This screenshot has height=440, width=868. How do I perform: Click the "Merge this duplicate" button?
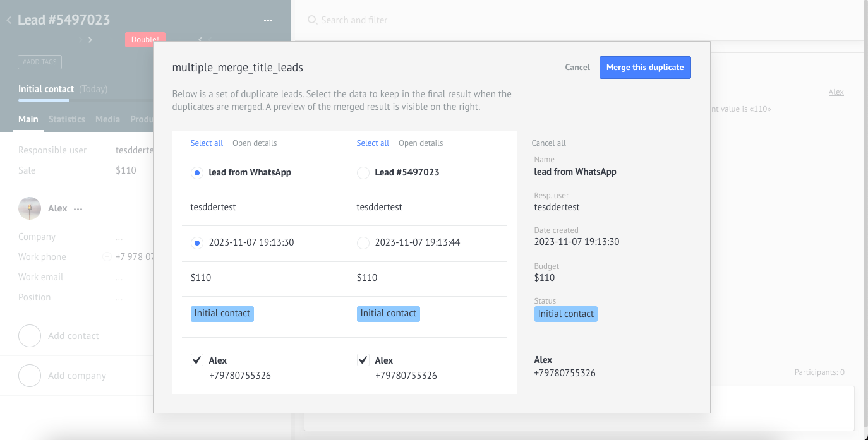645,68
